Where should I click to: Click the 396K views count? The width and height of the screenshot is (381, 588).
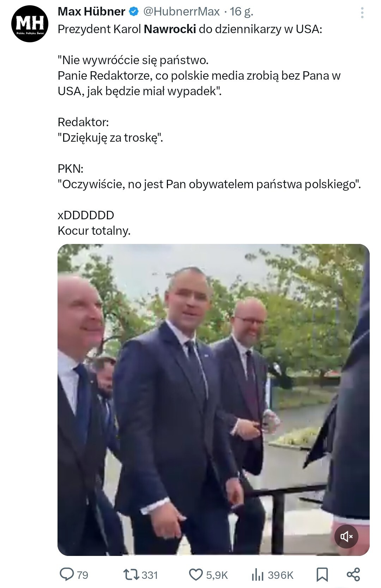[280, 575]
